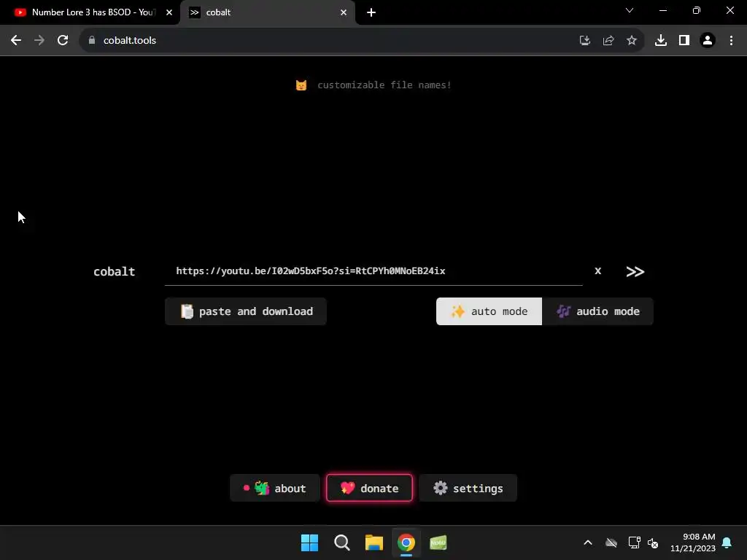Enable auto mode
Viewport: 747px width, 560px height.
[489, 311]
